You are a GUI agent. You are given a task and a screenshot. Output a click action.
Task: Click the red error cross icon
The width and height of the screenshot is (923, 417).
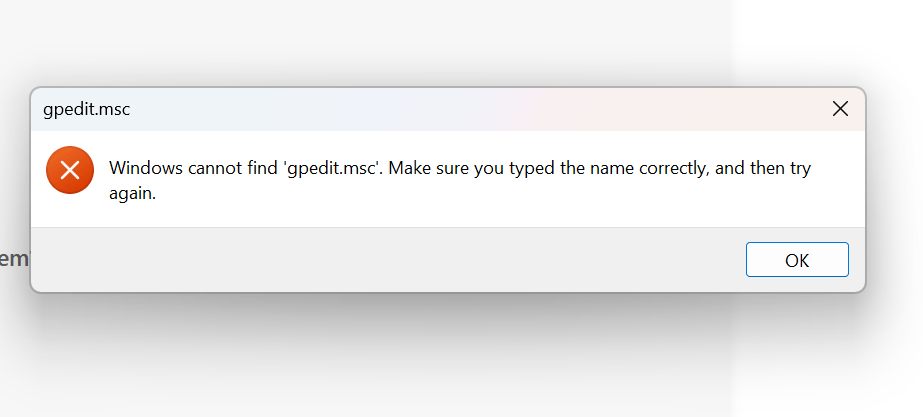point(70,170)
